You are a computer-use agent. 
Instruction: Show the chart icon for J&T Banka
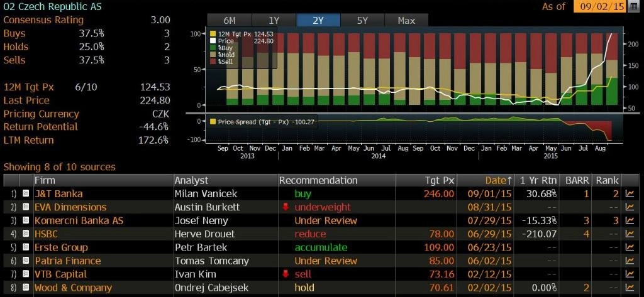click(x=629, y=193)
